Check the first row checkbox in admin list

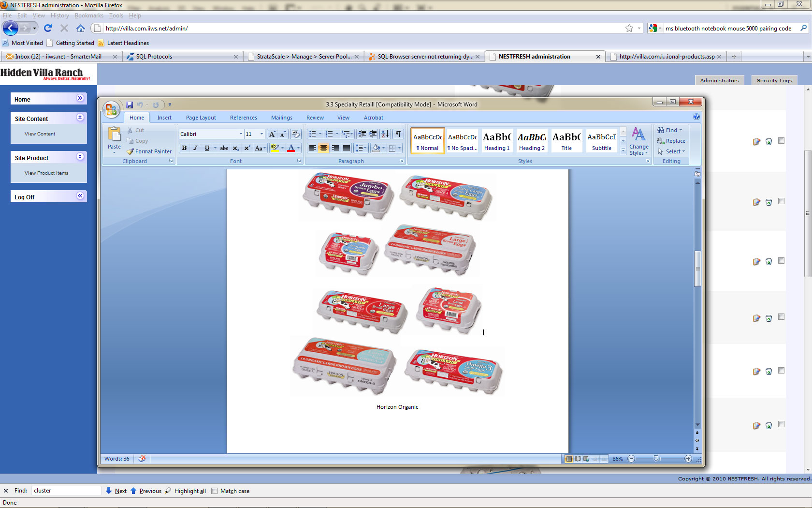(x=781, y=141)
